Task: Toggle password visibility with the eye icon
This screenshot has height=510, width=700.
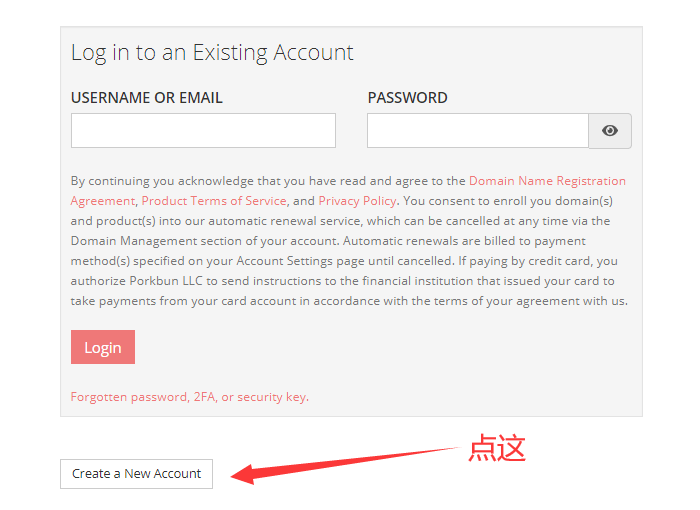Action: [x=610, y=131]
